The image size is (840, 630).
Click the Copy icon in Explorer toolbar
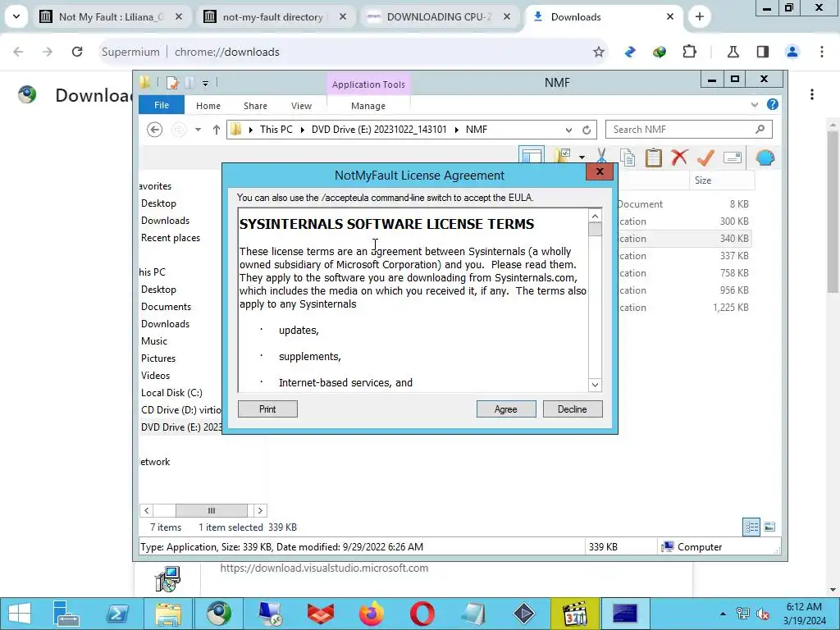point(628,157)
